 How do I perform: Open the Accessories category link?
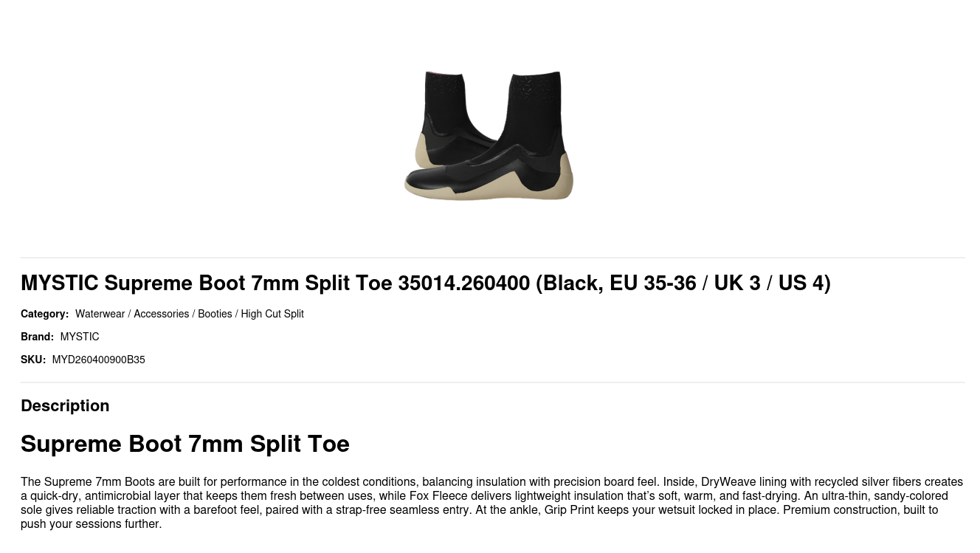(161, 314)
